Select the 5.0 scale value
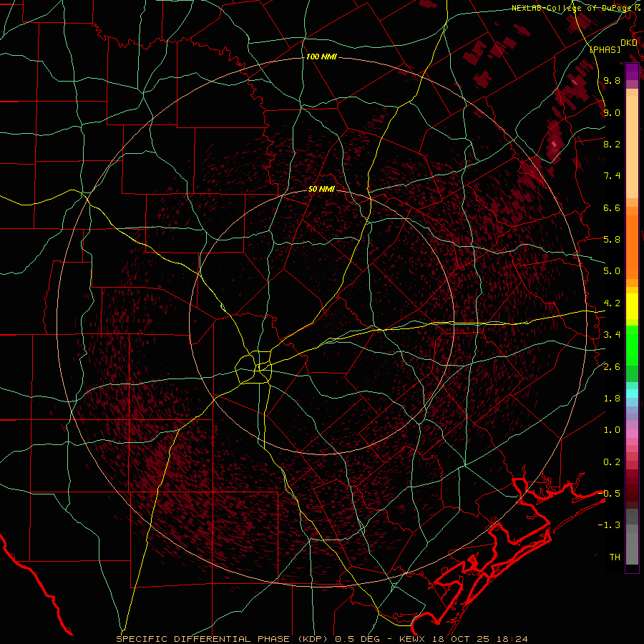This screenshot has width=644, height=644. [612, 271]
